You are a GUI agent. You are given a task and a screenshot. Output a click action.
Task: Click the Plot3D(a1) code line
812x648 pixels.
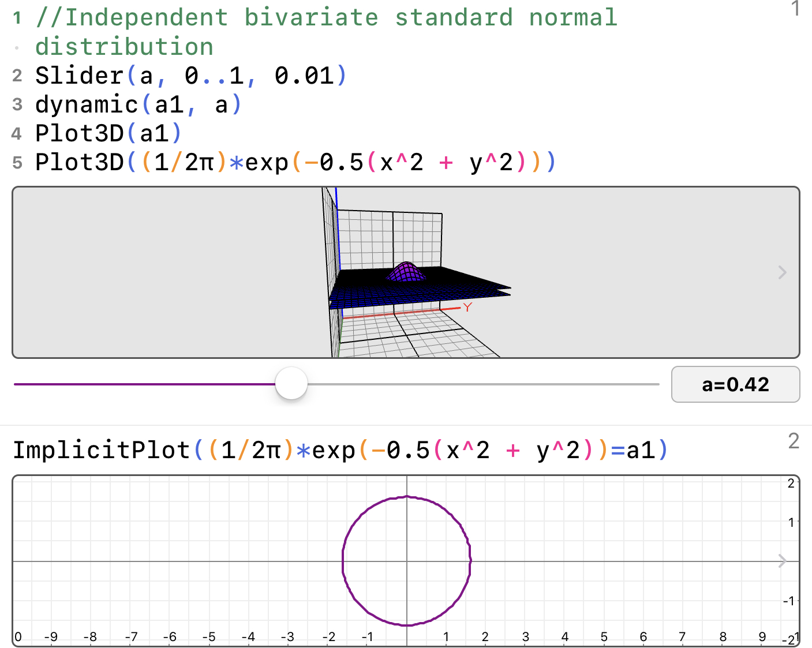tap(108, 133)
